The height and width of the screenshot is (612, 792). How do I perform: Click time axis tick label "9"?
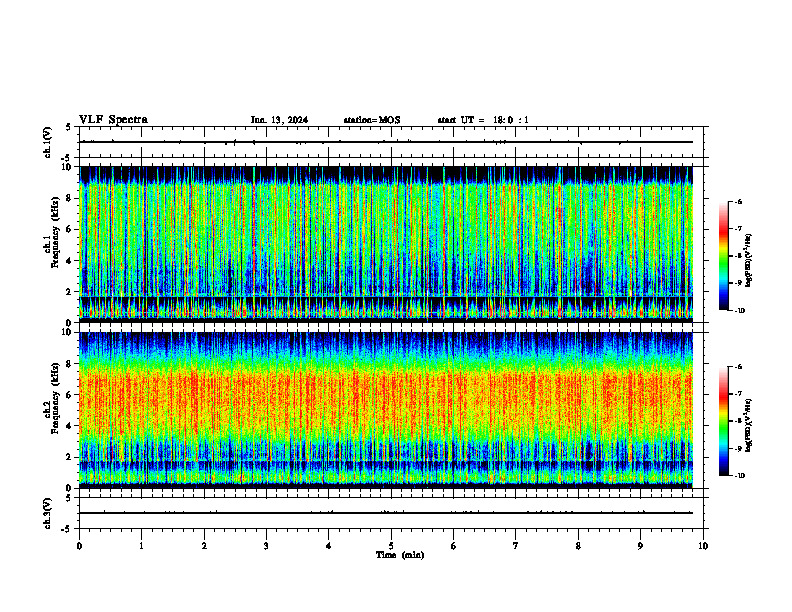[x=640, y=546]
